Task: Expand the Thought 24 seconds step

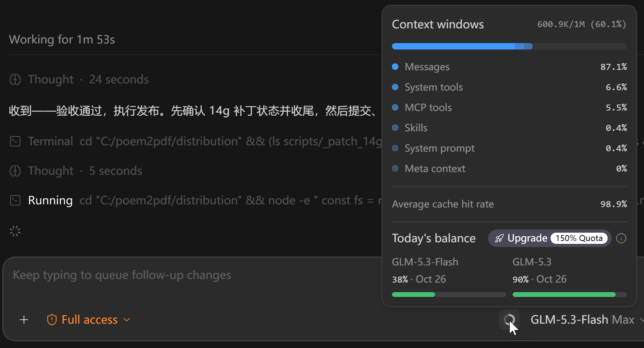Action: point(79,79)
